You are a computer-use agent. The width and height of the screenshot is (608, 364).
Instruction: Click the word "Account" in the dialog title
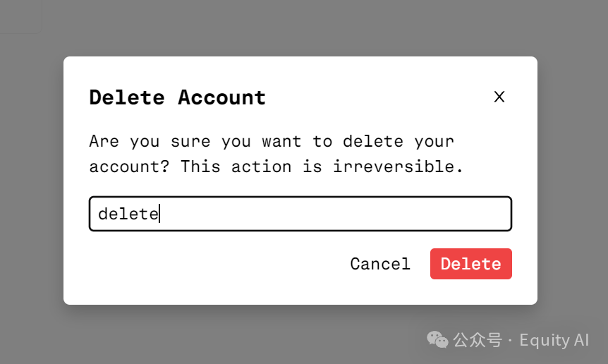[x=221, y=97]
